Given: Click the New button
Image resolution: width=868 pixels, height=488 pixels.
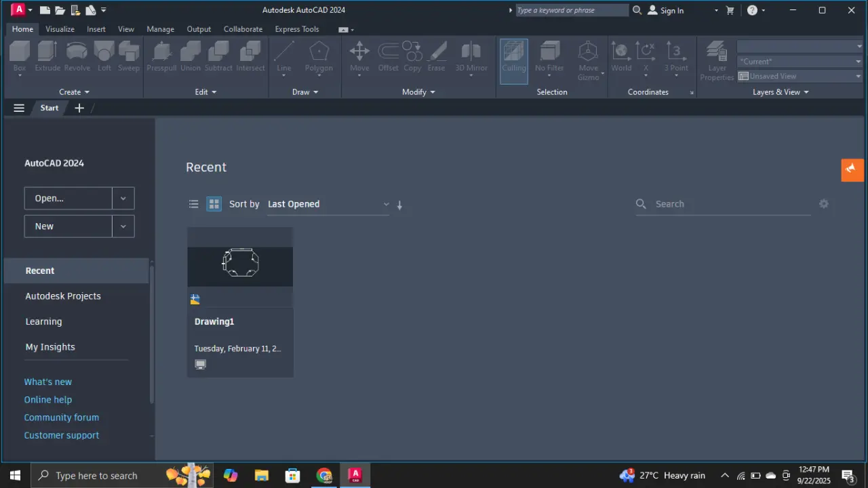Looking at the screenshot, I should [68, 226].
